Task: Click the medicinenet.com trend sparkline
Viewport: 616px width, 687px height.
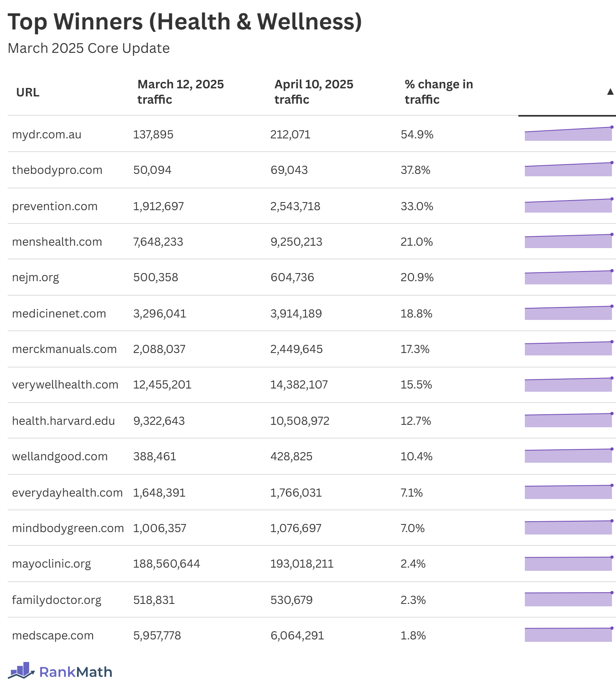Action: [x=569, y=313]
